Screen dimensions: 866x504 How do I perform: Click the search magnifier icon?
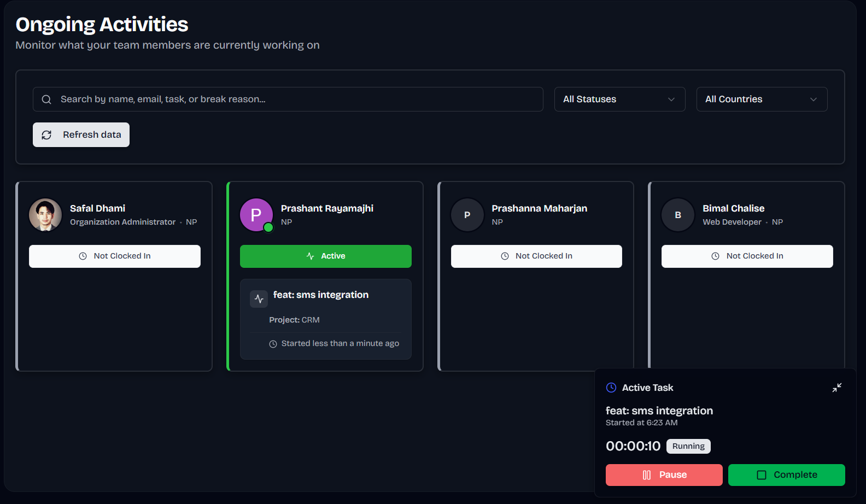pyautogui.click(x=46, y=99)
